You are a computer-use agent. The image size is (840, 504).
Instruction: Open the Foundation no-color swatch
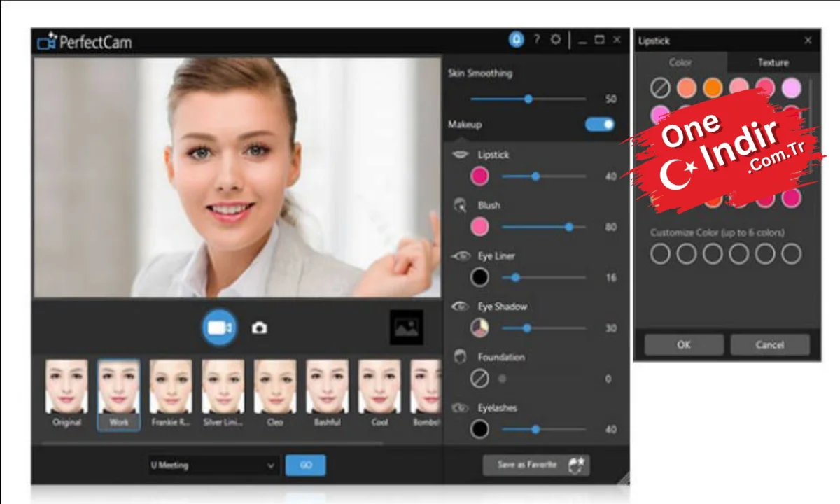(x=479, y=379)
